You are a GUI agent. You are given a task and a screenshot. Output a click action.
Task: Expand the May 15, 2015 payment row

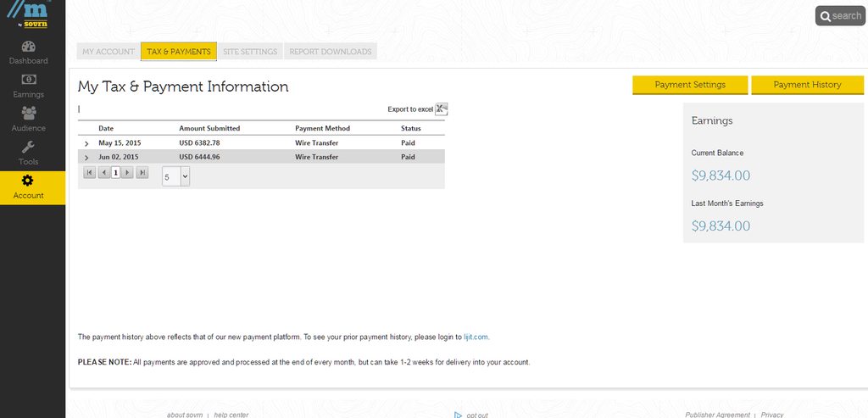click(86, 143)
